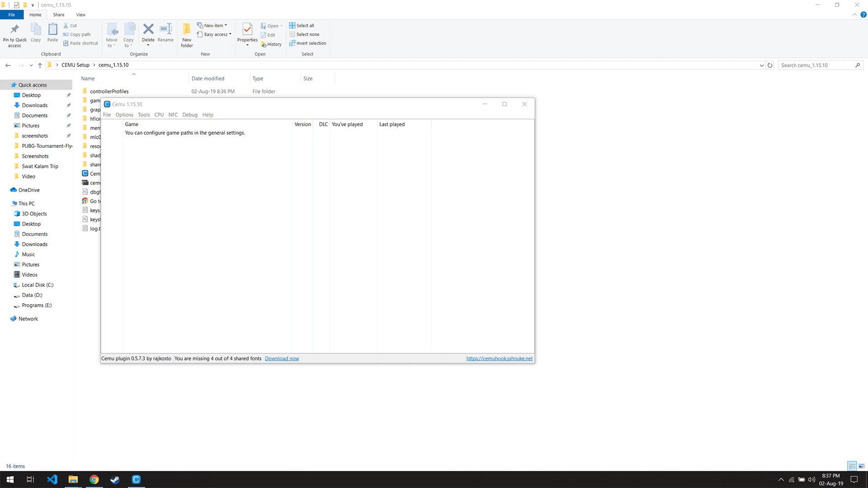
Task: Open the cemuhook.sshnuke.net link
Action: (x=499, y=359)
